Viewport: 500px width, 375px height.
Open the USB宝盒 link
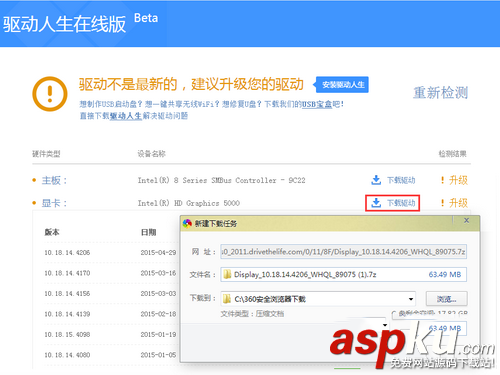click(317, 104)
